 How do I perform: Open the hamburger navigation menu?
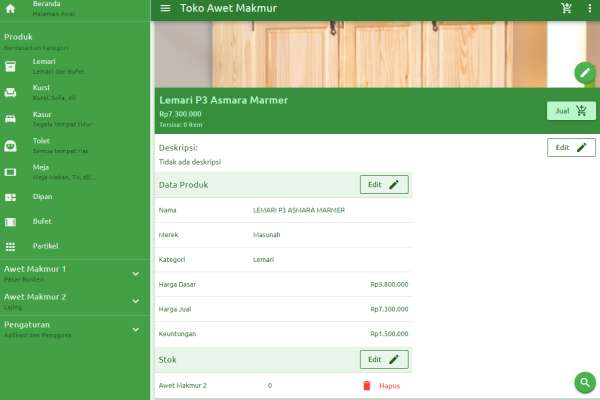(166, 8)
